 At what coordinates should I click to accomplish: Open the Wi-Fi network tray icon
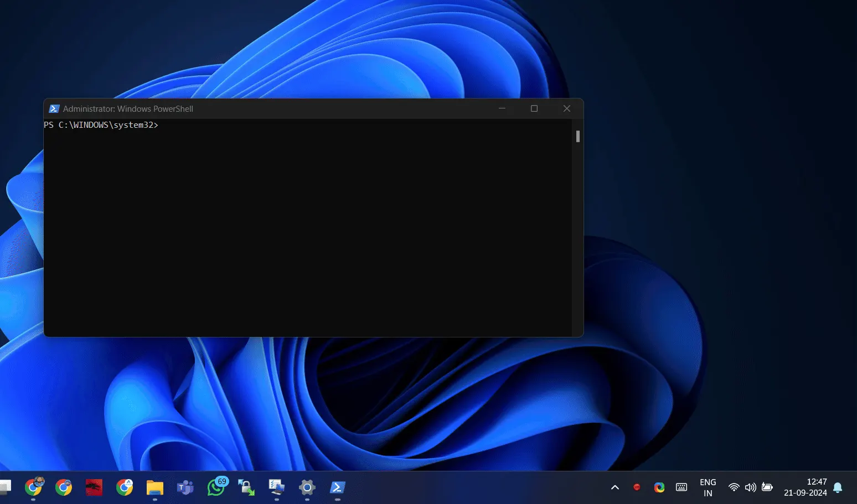pos(734,487)
